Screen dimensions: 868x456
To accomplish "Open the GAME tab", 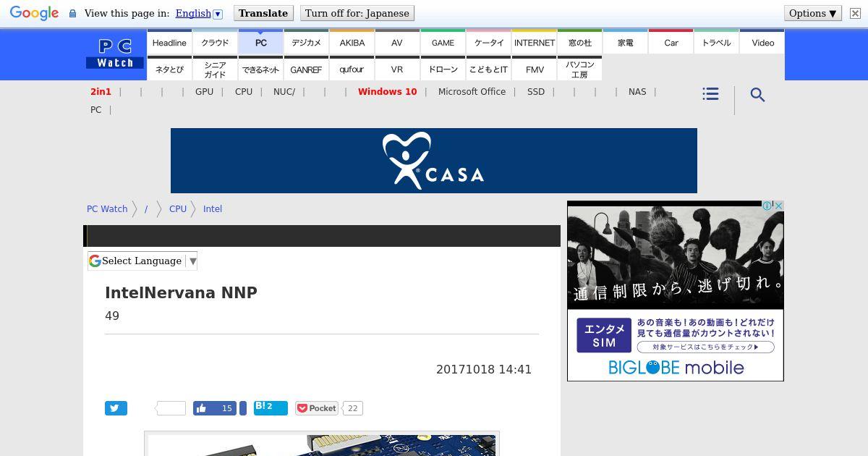I will tap(443, 43).
